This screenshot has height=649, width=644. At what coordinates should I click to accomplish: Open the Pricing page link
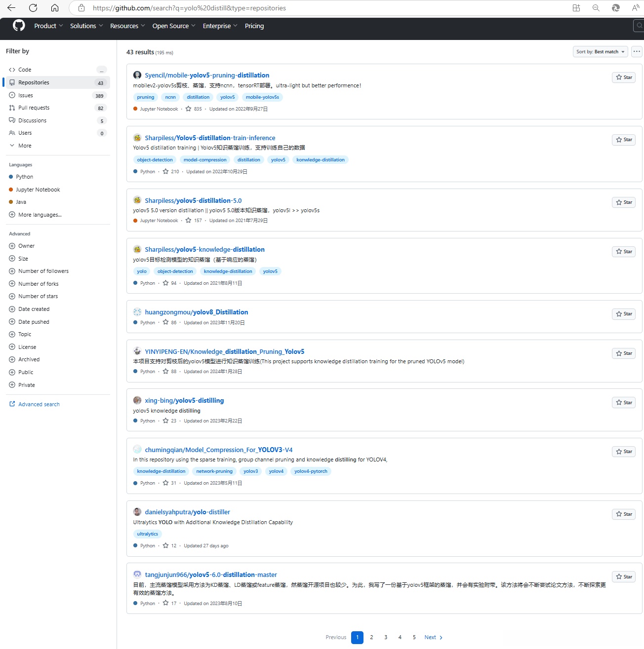tap(254, 26)
